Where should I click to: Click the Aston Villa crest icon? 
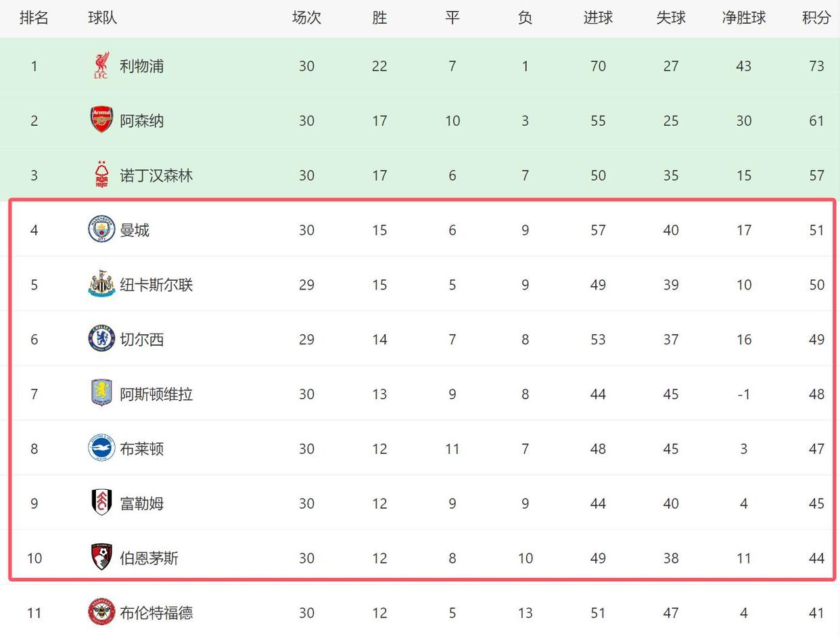click(x=101, y=393)
